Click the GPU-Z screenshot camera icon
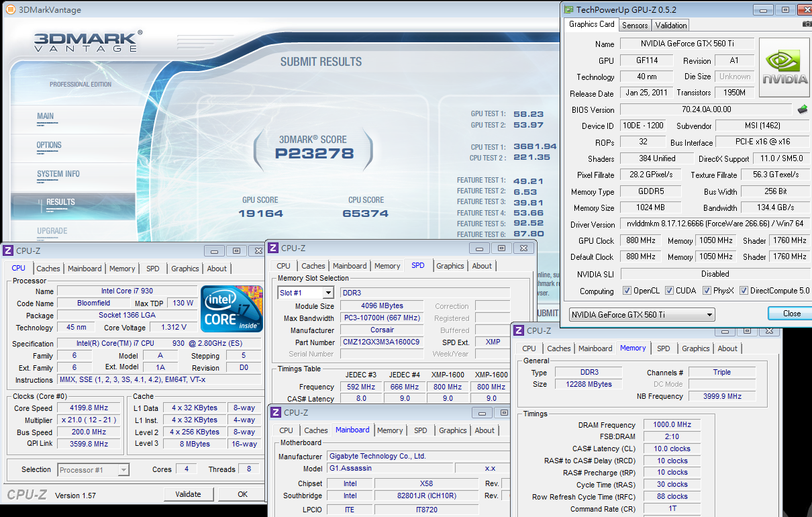812x517 pixels. [806, 25]
